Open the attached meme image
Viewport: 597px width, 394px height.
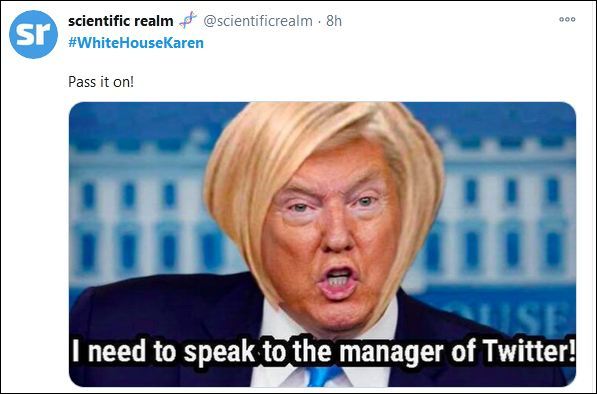(322, 244)
